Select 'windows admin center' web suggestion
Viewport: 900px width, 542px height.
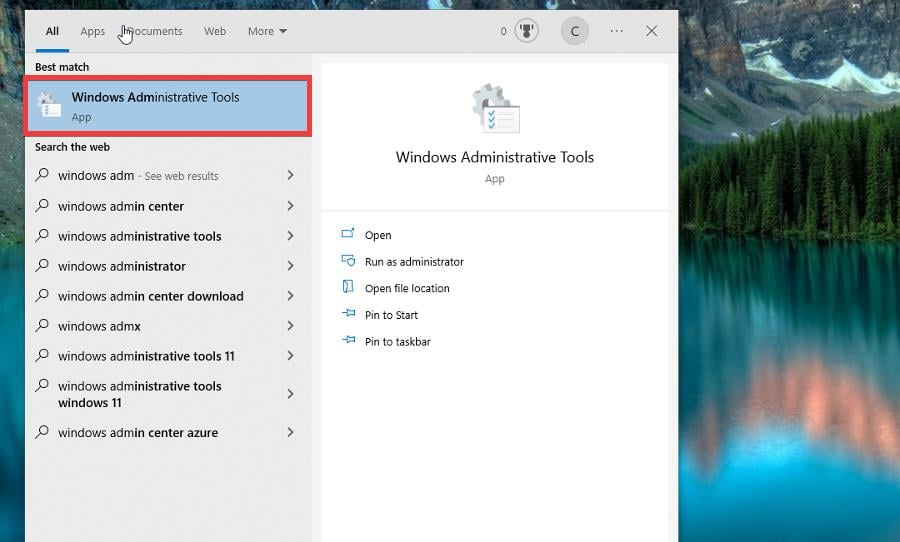pos(168,206)
